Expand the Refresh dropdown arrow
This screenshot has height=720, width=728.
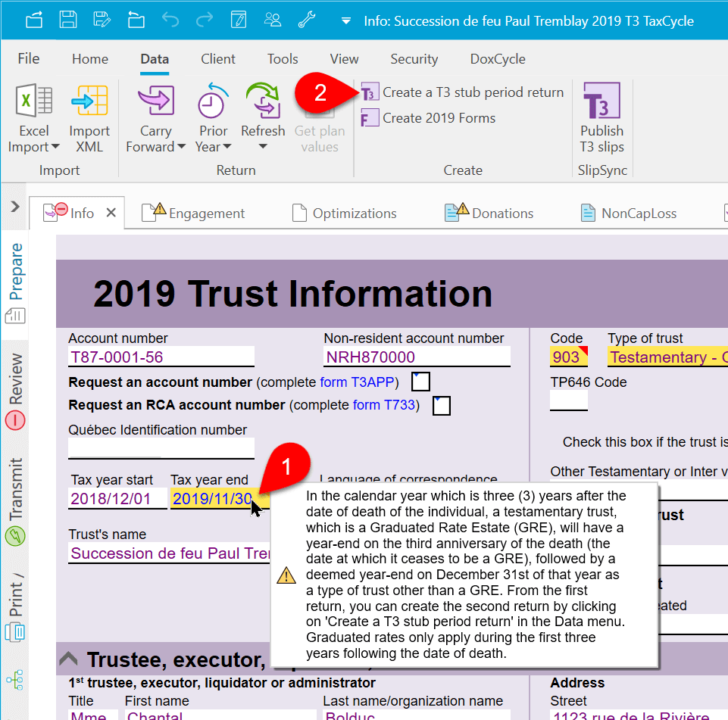tap(263, 147)
